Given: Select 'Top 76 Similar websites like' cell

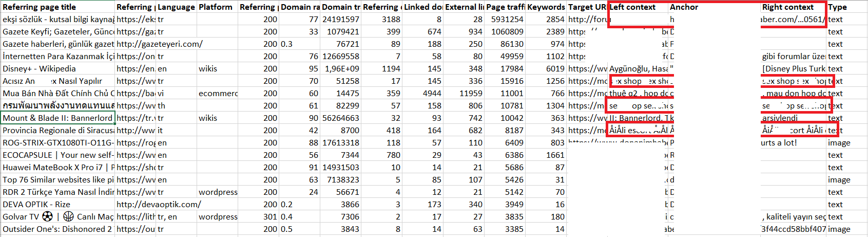Looking at the screenshot, I should pos(57,179).
